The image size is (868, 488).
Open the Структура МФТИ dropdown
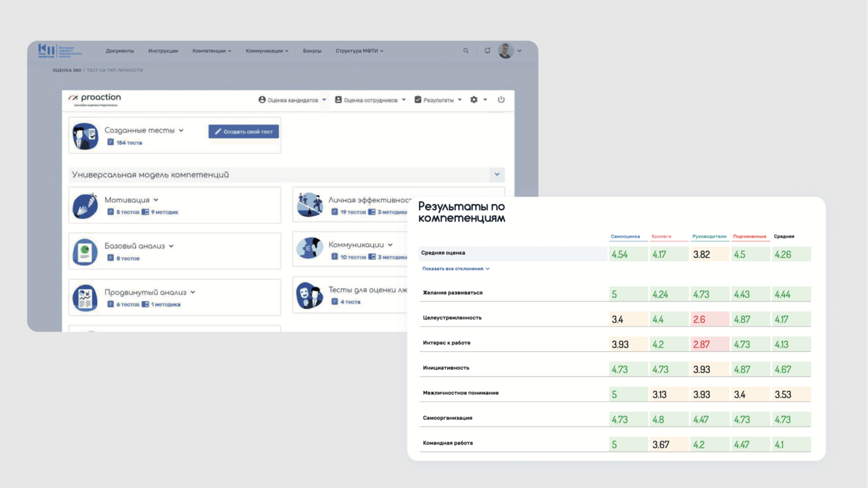(x=359, y=51)
